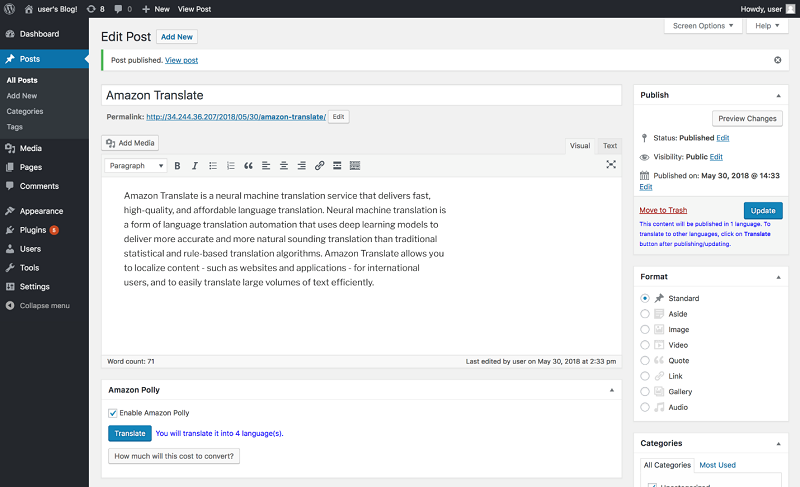The width and height of the screenshot is (800, 487).
Task: Click the New content button in admin bar
Action: coord(156,9)
